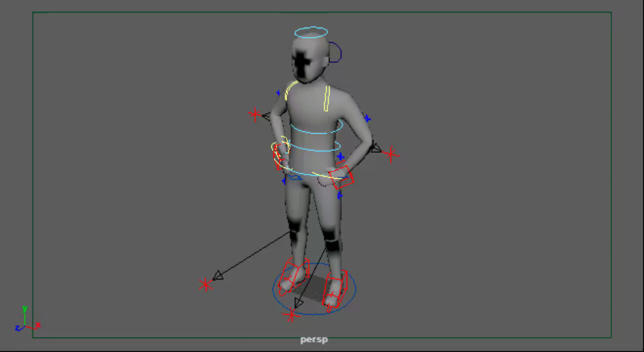The height and width of the screenshot is (352, 644).
Task: Click the red star locator near the left shoulder
Action: (x=255, y=115)
